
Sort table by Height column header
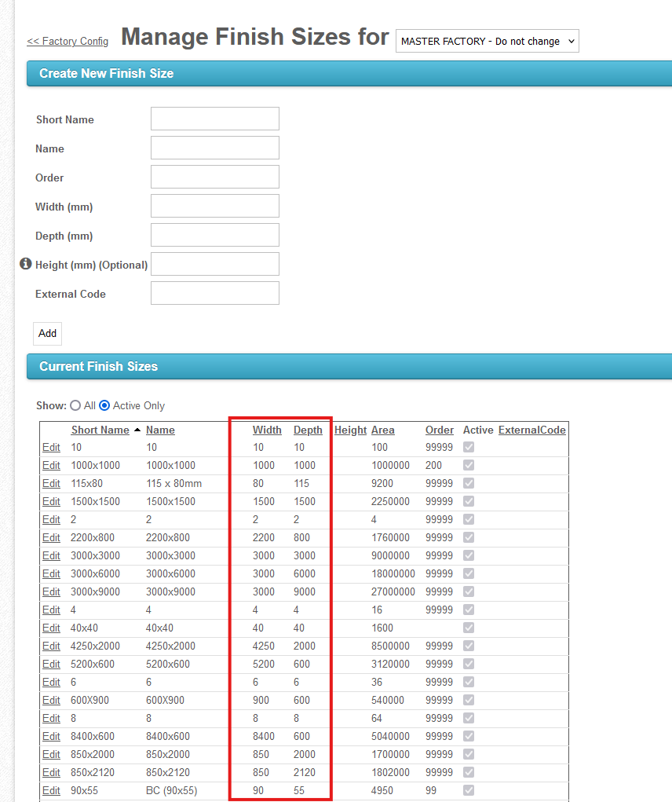[351, 430]
